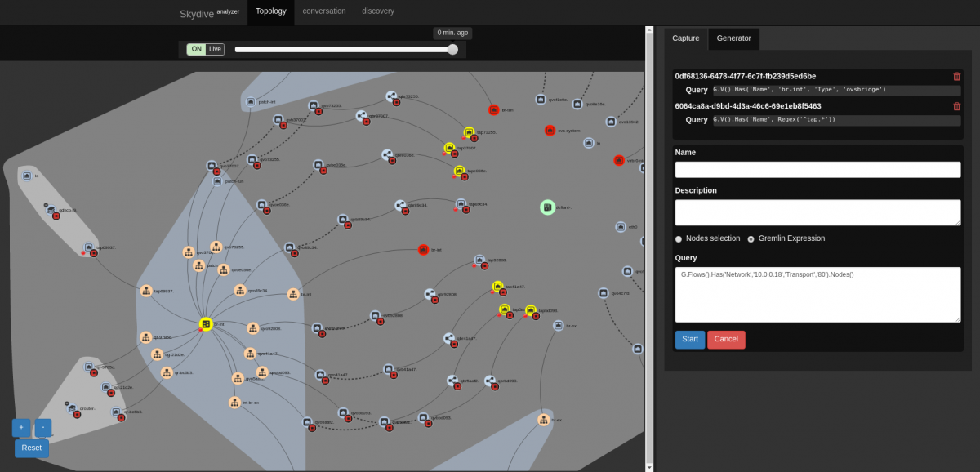Cancel the generator form
The height and width of the screenshot is (472, 980).
click(x=725, y=340)
